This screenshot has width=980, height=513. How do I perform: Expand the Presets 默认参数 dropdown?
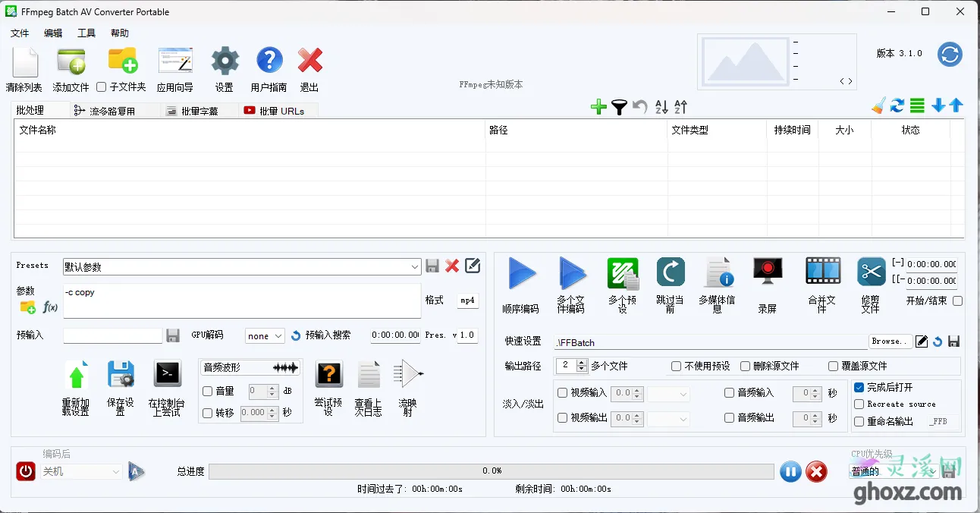[x=415, y=267]
